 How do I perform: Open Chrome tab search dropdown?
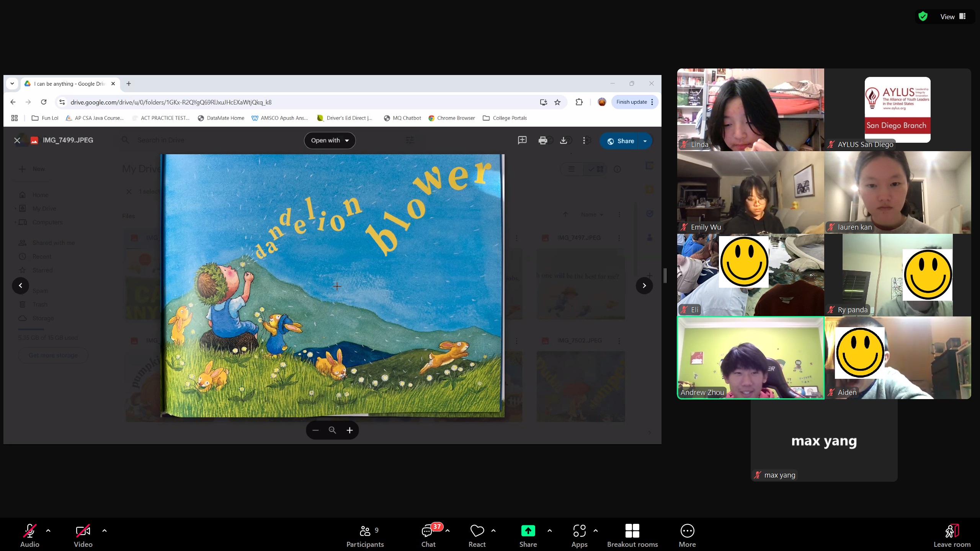[x=12, y=83]
